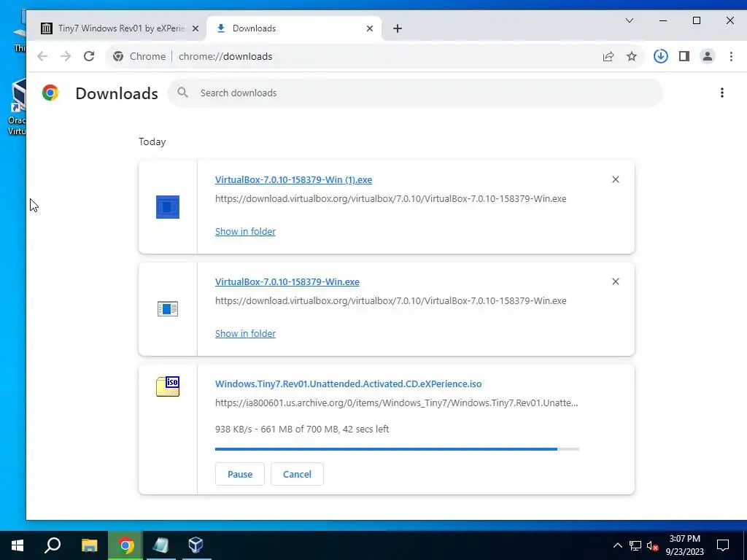747x560 pixels.
Task: Click the download speed status text
Action: 302,429
